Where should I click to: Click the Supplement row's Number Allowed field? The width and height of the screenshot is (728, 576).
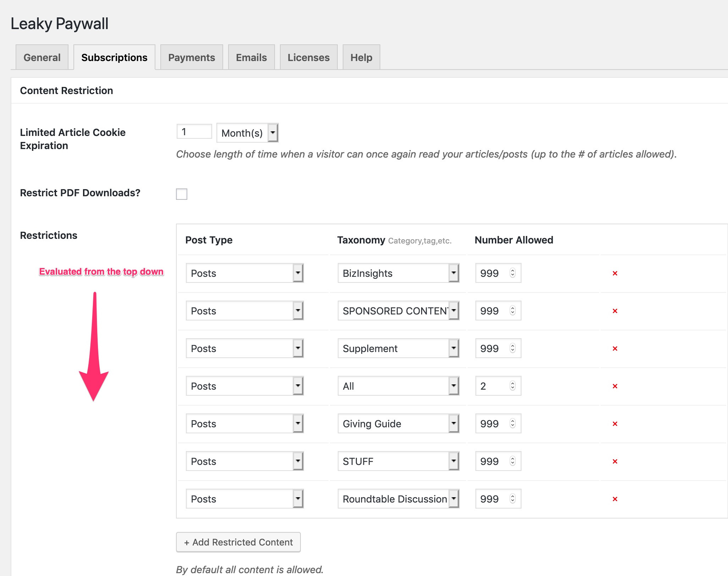click(x=493, y=349)
